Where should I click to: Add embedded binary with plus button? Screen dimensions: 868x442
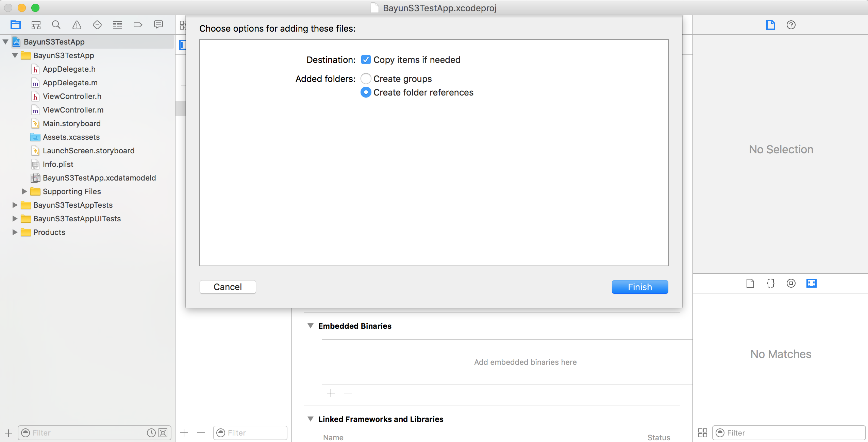point(331,393)
